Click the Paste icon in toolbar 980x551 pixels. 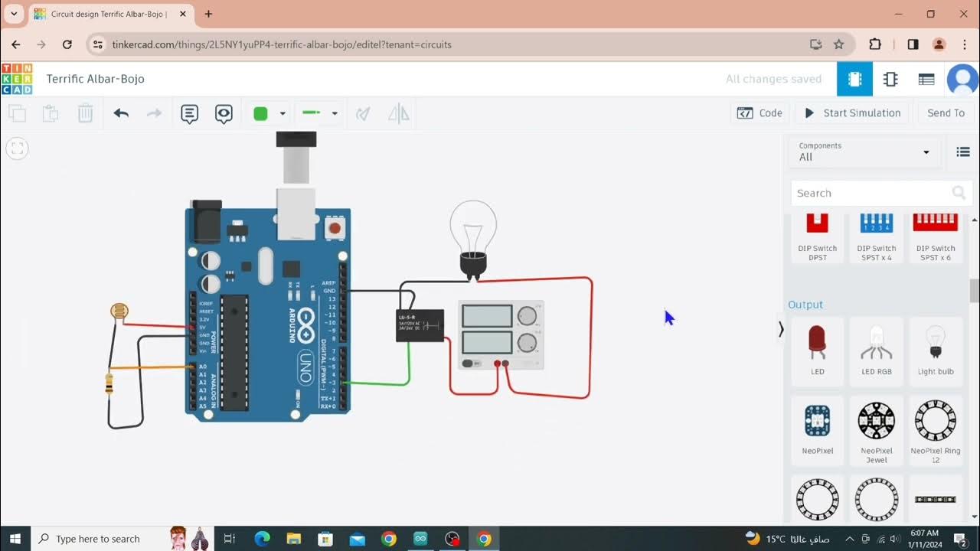[51, 113]
